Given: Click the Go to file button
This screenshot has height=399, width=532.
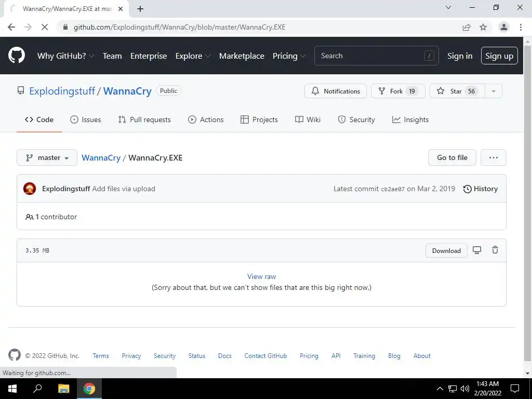Looking at the screenshot, I should (452, 157).
